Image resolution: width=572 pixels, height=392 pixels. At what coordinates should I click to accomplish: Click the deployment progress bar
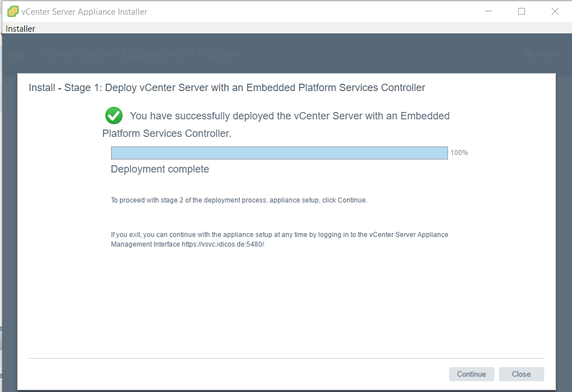(x=279, y=153)
